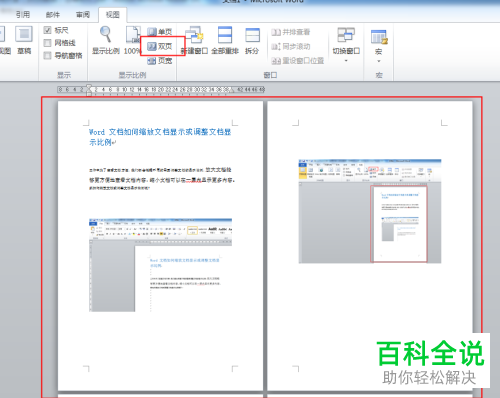
Task: Click the body paragraph text on page one
Action: pos(162,178)
